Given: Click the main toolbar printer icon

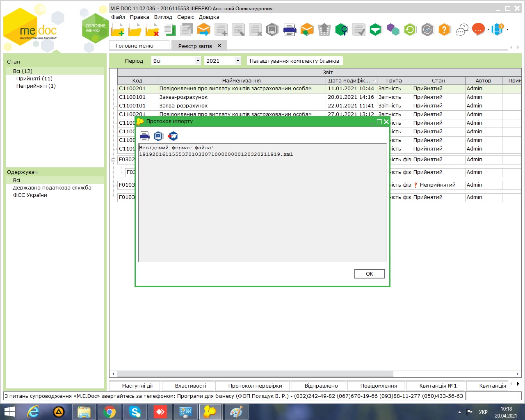Looking at the screenshot, I should 290,30.
